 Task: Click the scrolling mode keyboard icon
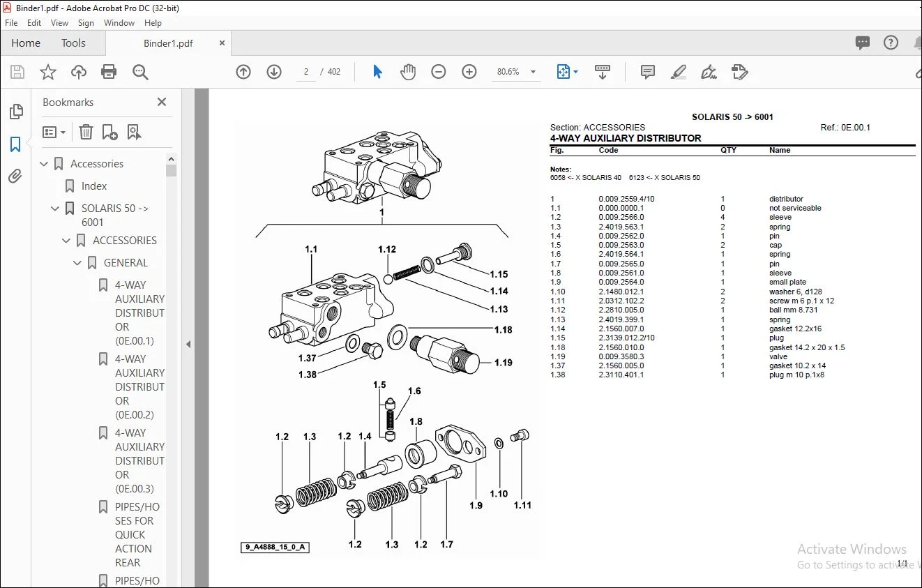pyautogui.click(x=603, y=72)
